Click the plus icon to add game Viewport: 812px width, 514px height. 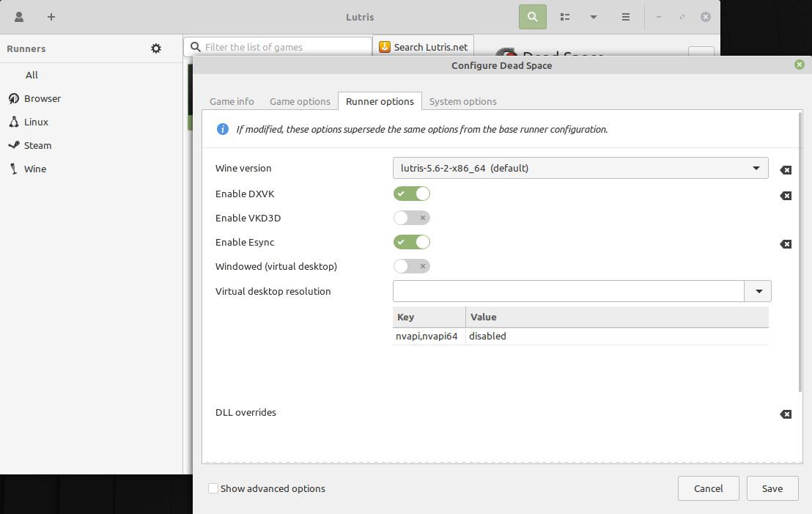coord(51,17)
